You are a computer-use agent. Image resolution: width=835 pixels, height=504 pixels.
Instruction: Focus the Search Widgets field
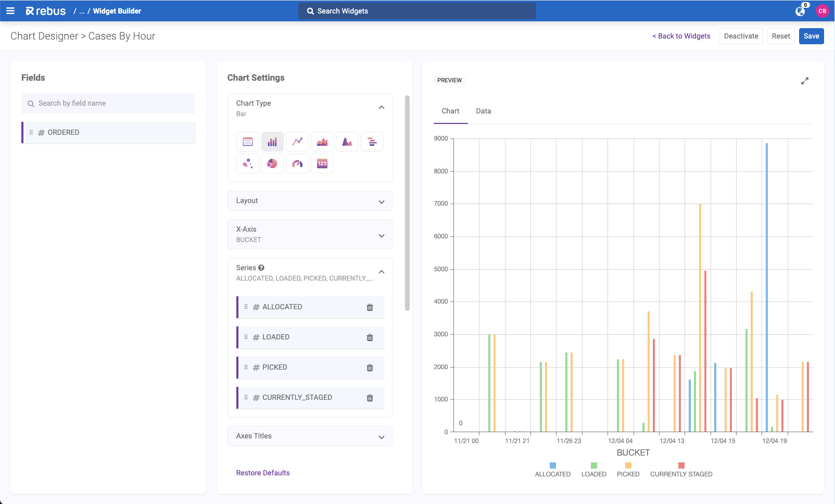tap(417, 11)
